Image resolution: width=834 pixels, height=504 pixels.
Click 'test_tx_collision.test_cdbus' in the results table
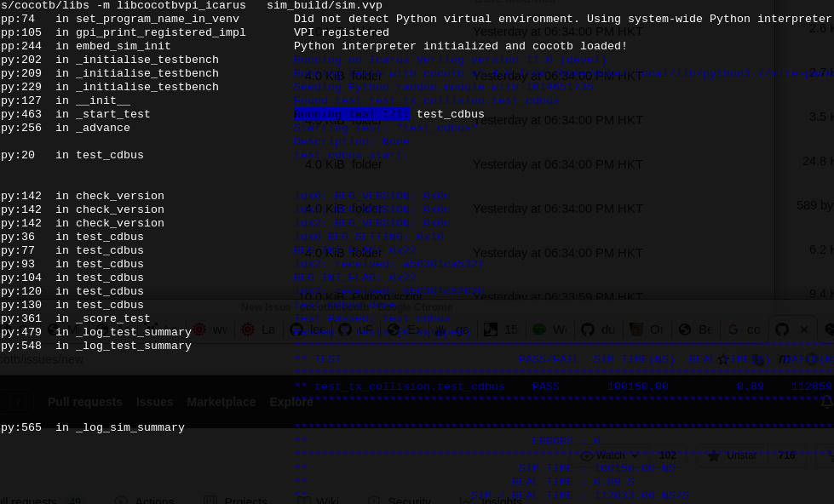pyautogui.click(x=410, y=387)
